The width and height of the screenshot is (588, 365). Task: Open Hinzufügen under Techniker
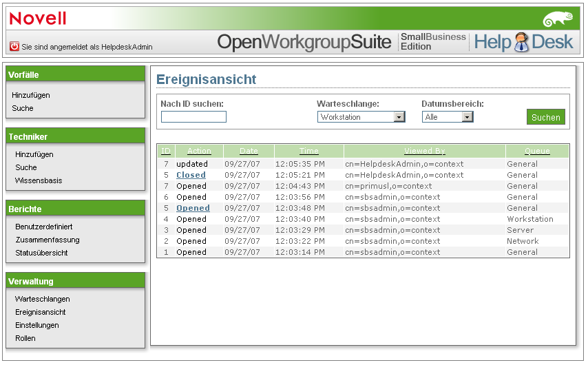tap(34, 154)
